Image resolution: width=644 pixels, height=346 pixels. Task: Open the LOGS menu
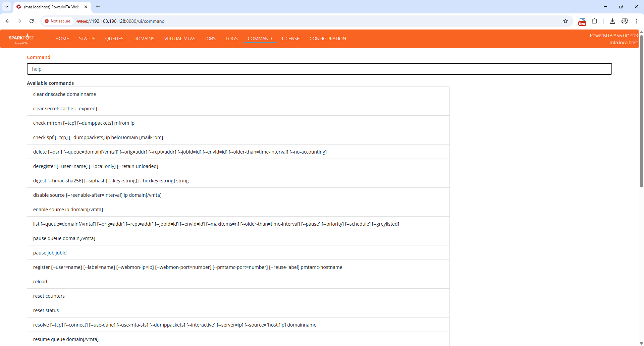coord(231,39)
